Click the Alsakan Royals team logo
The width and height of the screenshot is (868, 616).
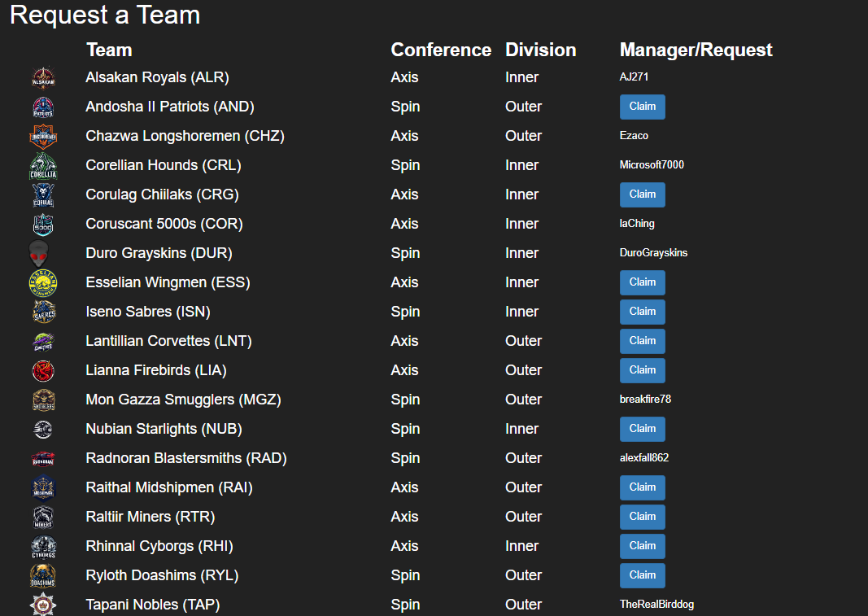(x=44, y=77)
